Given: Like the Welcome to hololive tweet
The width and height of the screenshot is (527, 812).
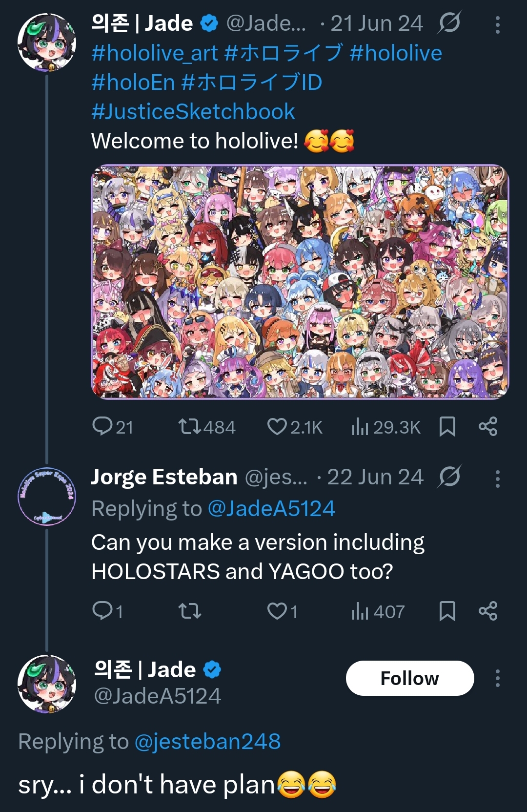Looking at the screenshot, I should 277,426.
